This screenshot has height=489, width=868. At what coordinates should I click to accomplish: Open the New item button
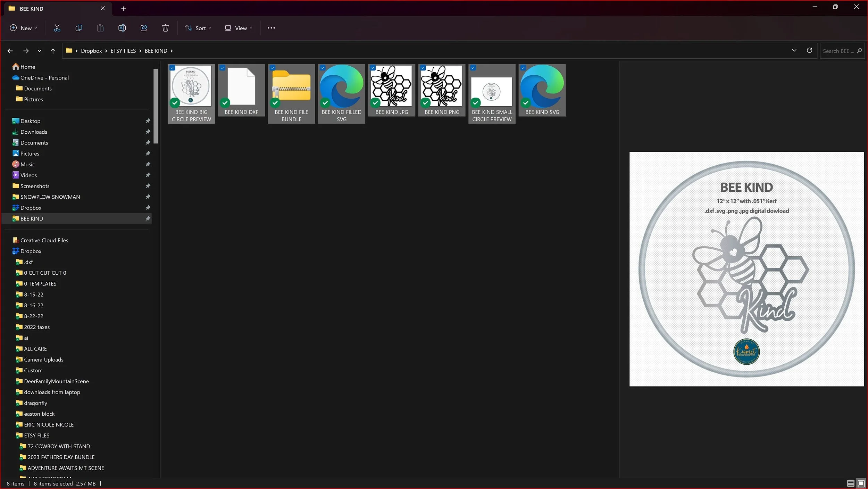point(24,28)
